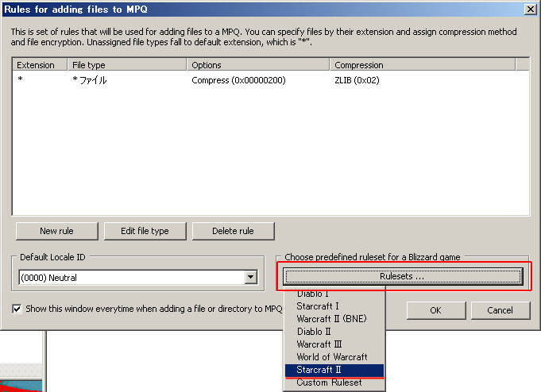This screenshot has width=541, height=392.
Task: Choose Starcraft I ruleset
Action: (x=334, y=306)
